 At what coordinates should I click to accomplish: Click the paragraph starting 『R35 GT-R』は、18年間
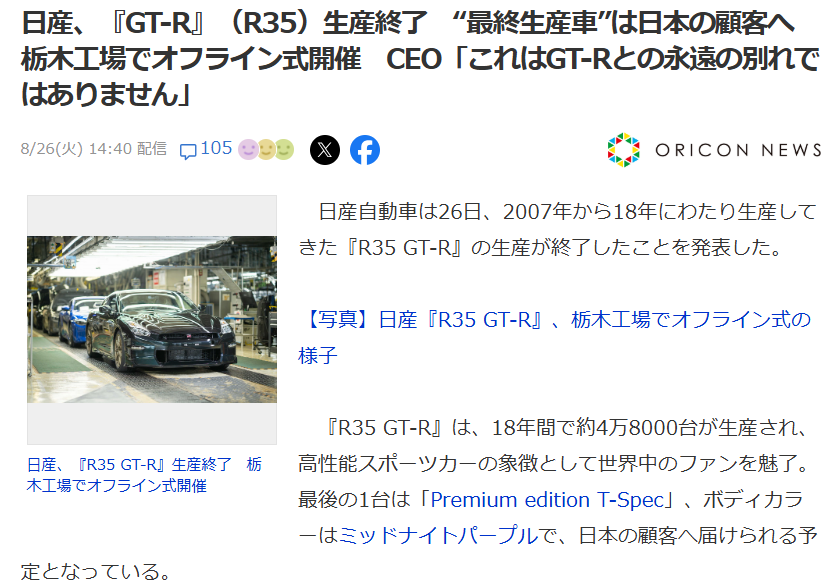click(x=419, y=500)
